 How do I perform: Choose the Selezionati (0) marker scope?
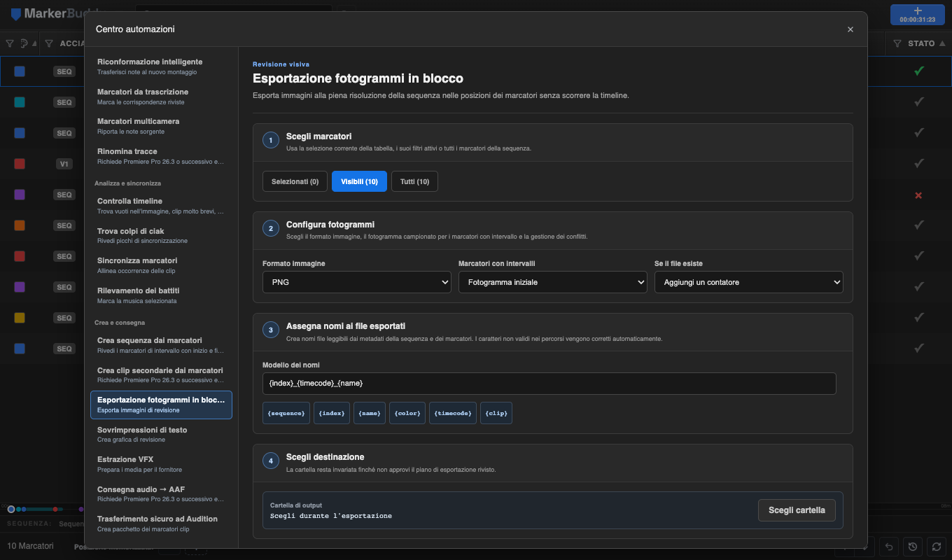tap(295, 181)
